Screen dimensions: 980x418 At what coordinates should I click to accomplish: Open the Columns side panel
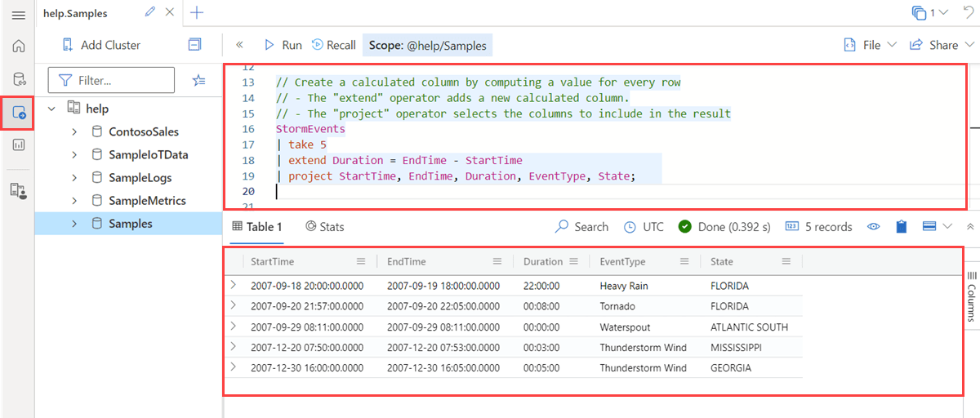tap(972, 296)
